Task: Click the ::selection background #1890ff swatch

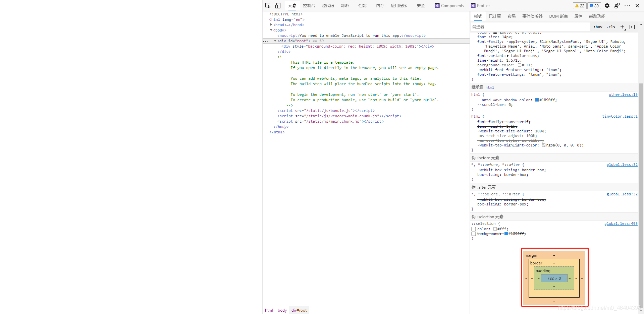Action: point(506,234)
